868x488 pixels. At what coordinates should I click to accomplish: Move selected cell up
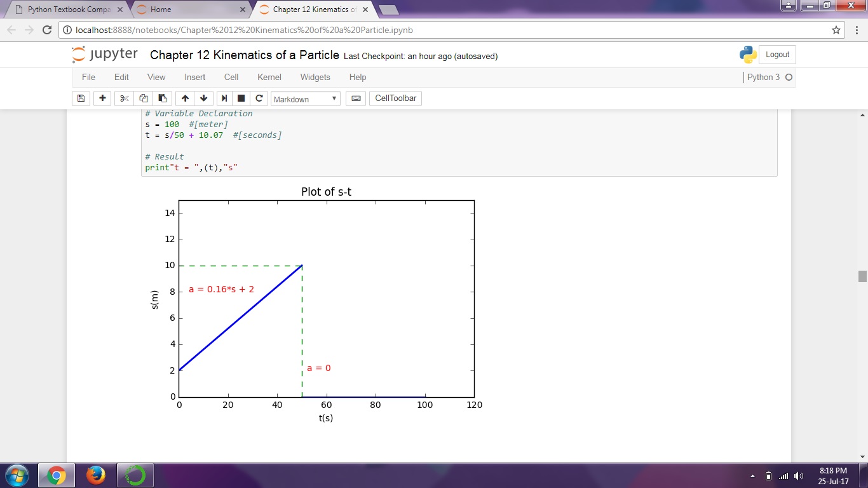tap(185, 98)
